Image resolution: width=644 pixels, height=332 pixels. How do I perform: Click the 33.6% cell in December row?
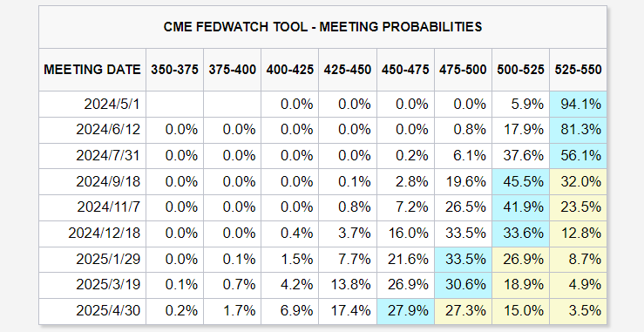tap(520, 234)
